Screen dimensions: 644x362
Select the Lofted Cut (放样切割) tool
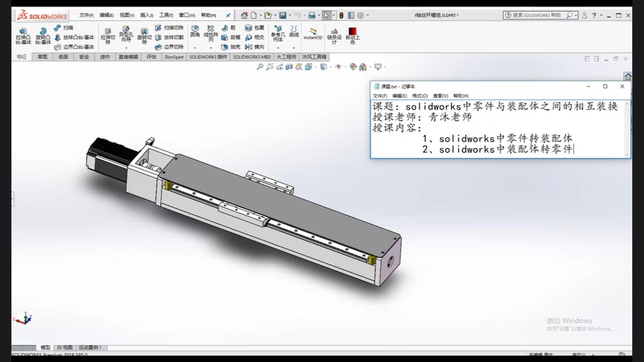click(169, 38)
